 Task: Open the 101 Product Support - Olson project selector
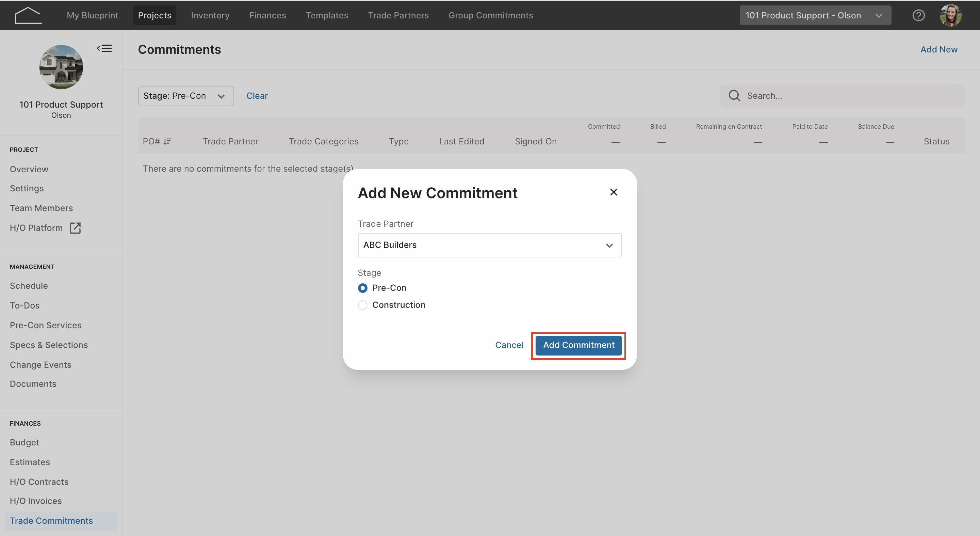(x=815, y=15)
